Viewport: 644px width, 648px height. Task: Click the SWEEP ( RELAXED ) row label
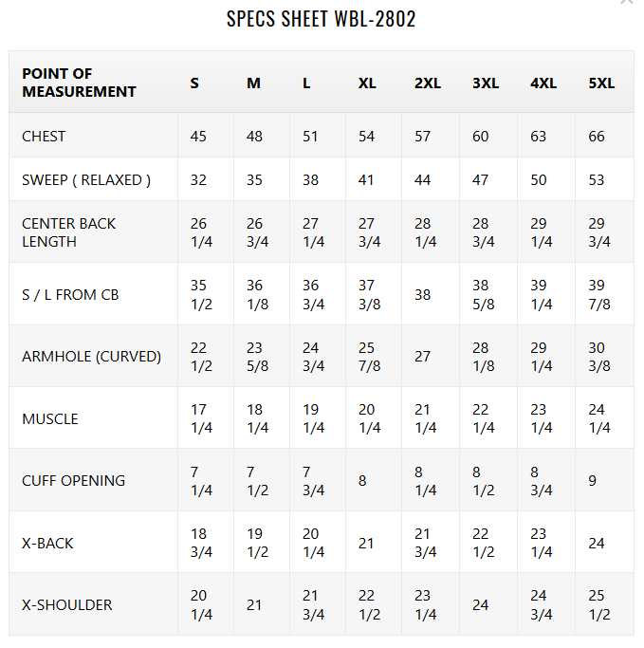point(86,179)
